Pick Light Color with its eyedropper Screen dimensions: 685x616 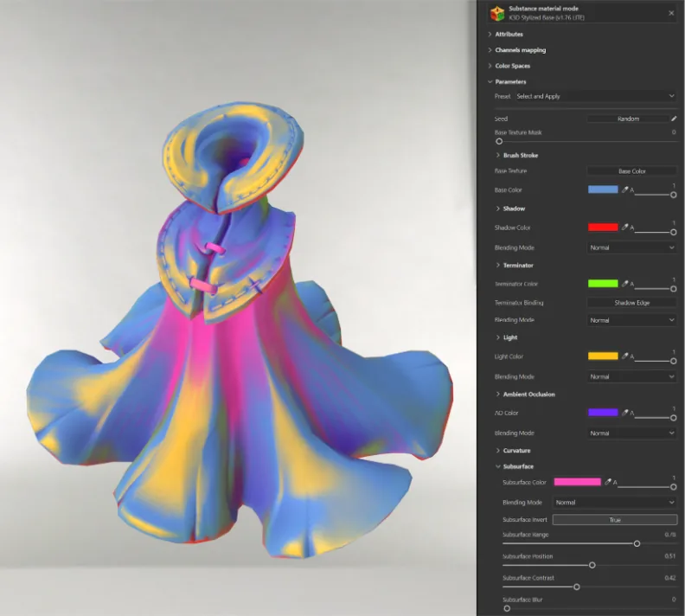pos(625,356)
